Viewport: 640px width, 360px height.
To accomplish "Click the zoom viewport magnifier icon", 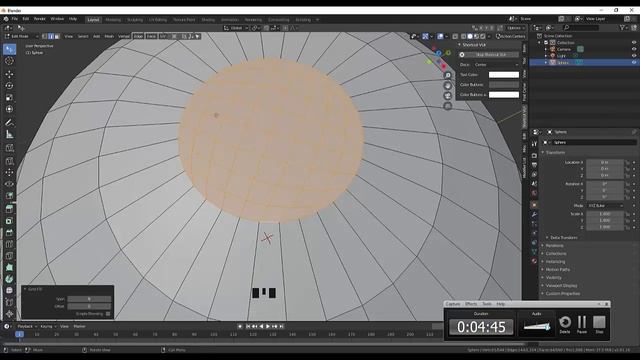I will click(448, 76).
